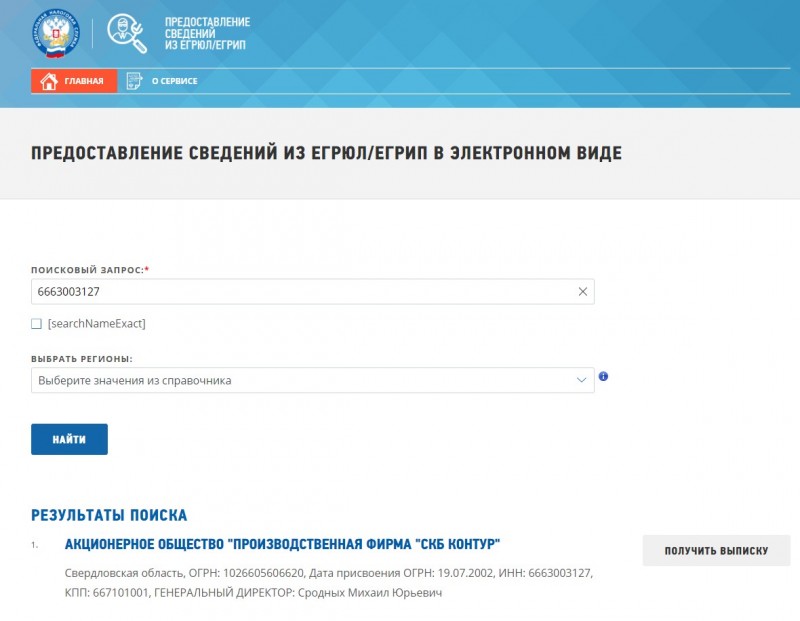Open the Выбрать регионы dropdown
Screen dimensions: 800x621
click(x=313, y=380)
